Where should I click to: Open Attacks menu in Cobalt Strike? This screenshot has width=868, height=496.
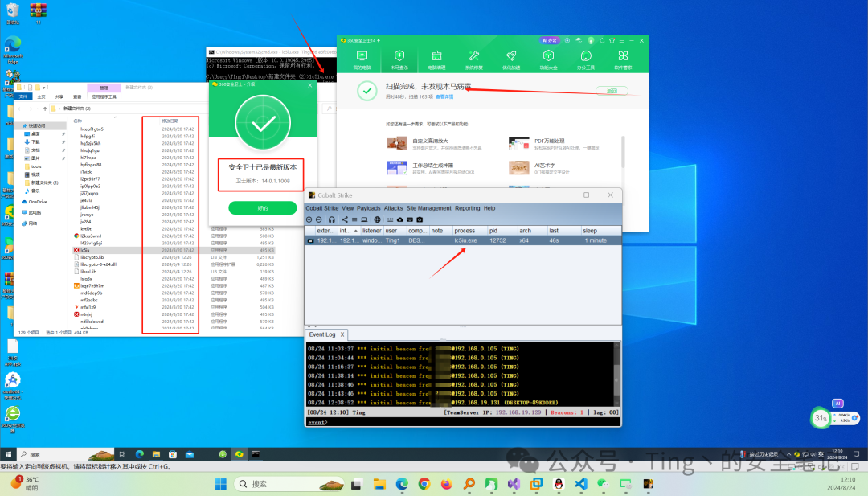point(394,208)
